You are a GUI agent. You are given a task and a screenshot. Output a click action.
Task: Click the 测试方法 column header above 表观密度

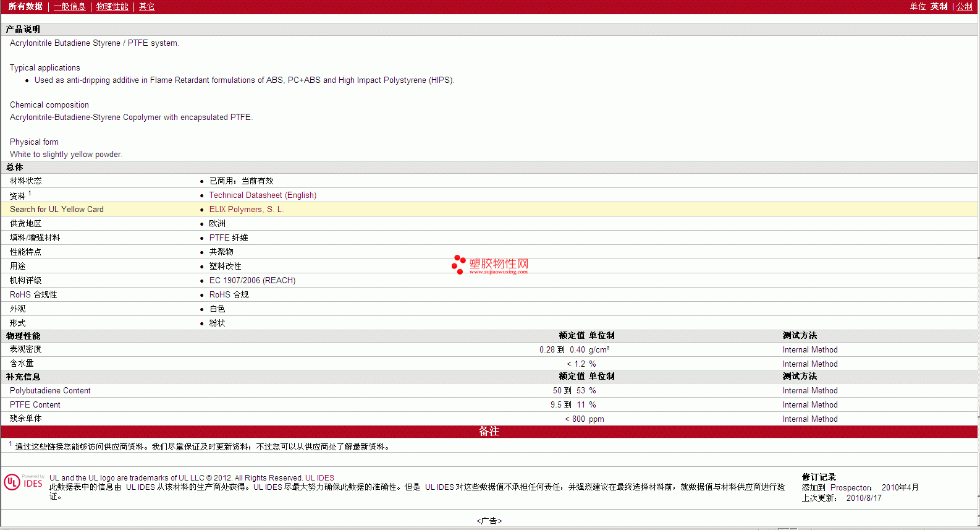[x=800, y=335]
